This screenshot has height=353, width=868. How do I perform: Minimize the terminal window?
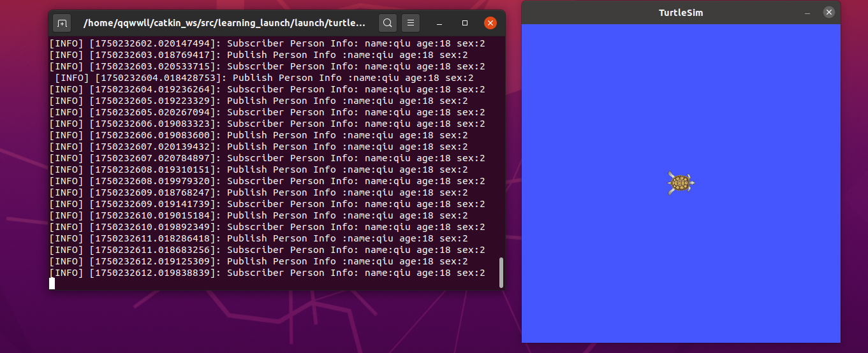point(440,24)
